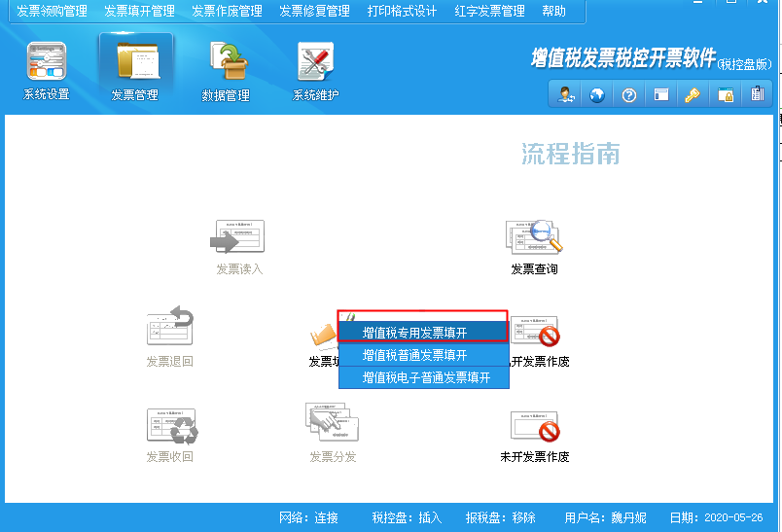This screenshot has width=782, height=532.
Task: Click the 发票分发 label
Action: tap(333, 457)
